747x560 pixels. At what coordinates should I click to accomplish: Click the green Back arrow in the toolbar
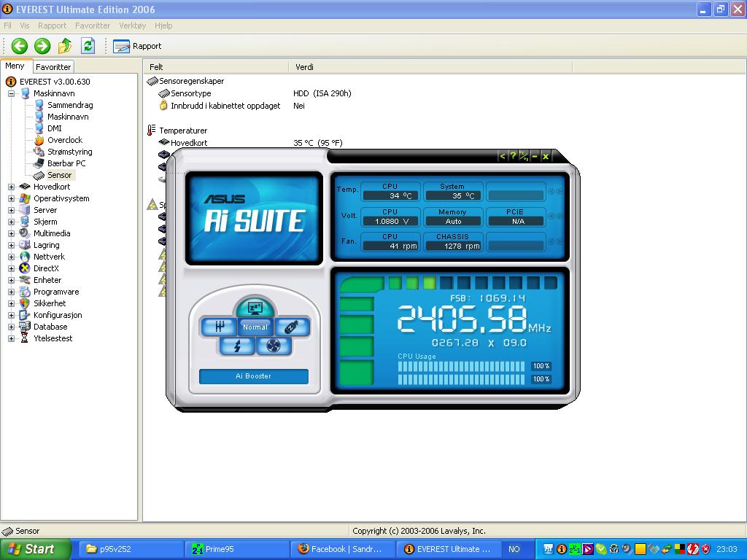[x=20, y=46]
